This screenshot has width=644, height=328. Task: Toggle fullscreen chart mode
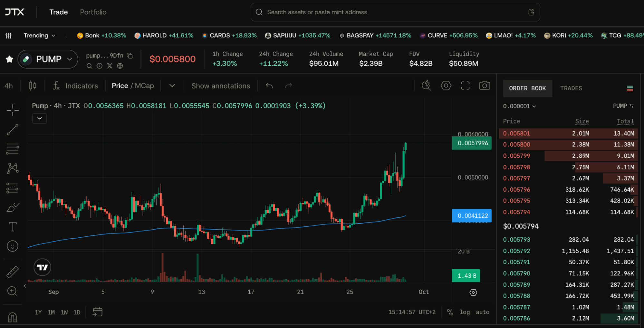point(465,85)
